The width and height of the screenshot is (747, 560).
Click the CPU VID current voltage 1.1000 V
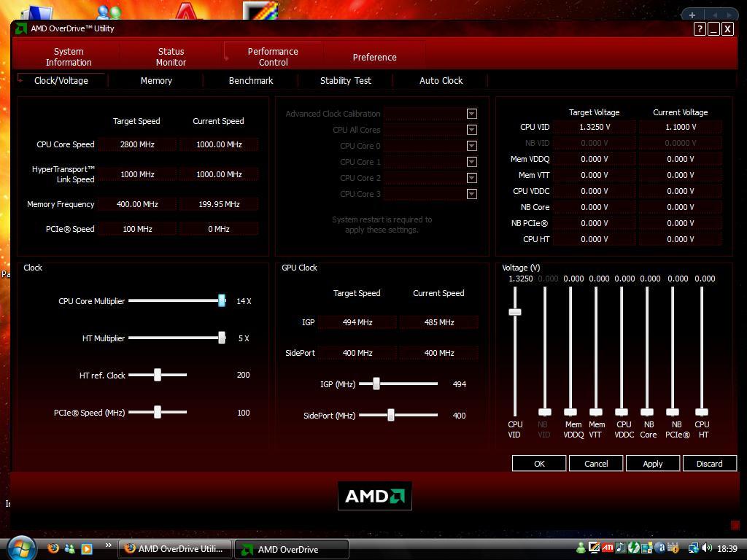(681, 127)
